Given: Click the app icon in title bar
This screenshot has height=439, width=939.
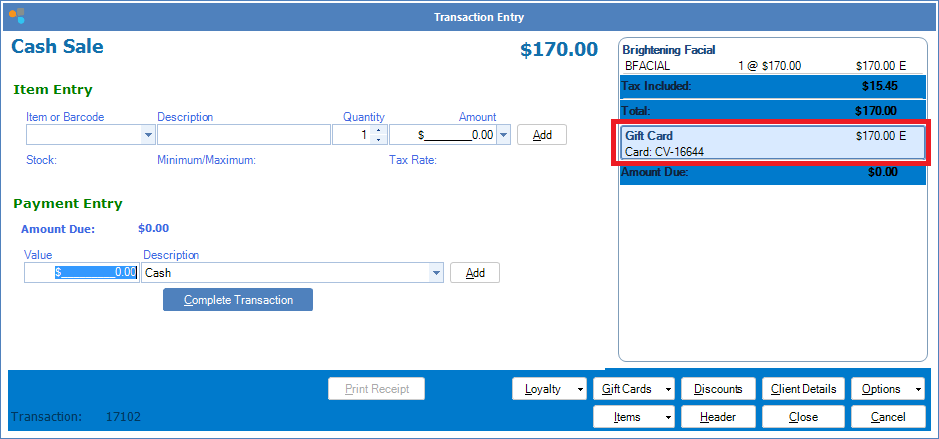Looking at the screenshot, I should pos(17,17).
